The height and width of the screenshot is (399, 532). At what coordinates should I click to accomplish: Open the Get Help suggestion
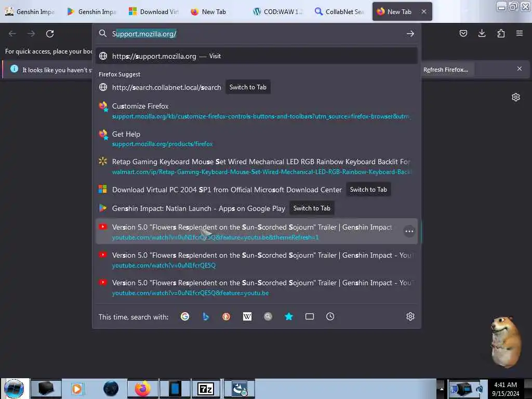click(257, 139)
